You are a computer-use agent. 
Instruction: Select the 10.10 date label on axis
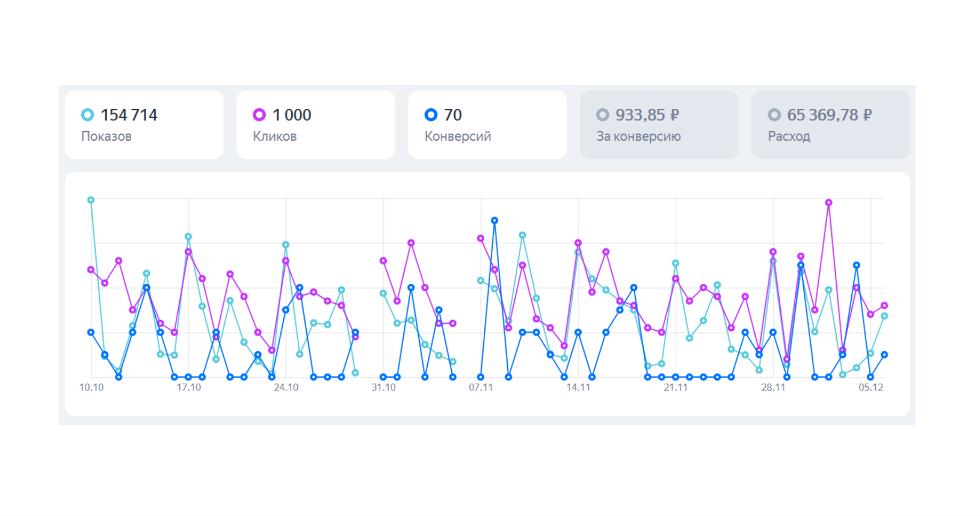pyautogui.click(x=91, y=387)
